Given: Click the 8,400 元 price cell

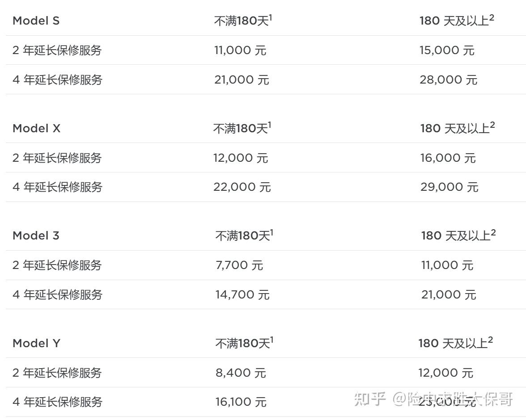Looking at the screenshot, I should (x=241, y=373).
